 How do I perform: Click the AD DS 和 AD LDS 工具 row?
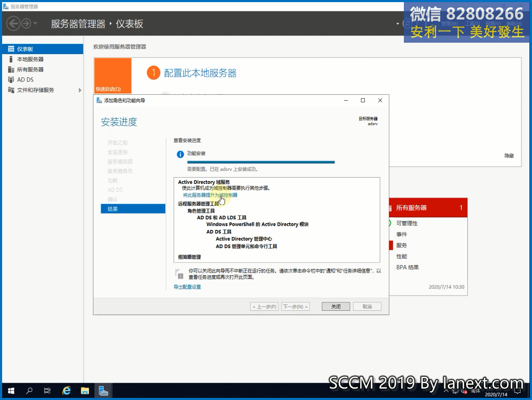[x=222, y=217]
